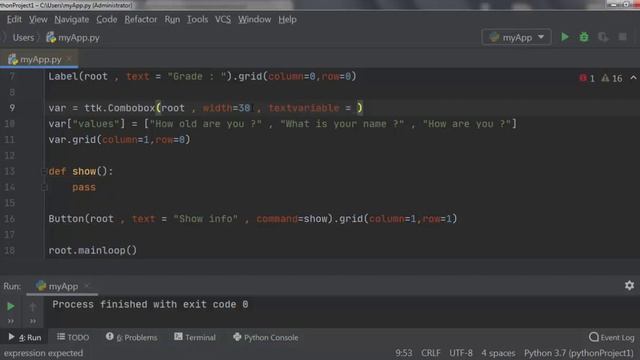
Task: Click the fold end marker at pass line
Action: pyautogui.click(x=44, y=187)
